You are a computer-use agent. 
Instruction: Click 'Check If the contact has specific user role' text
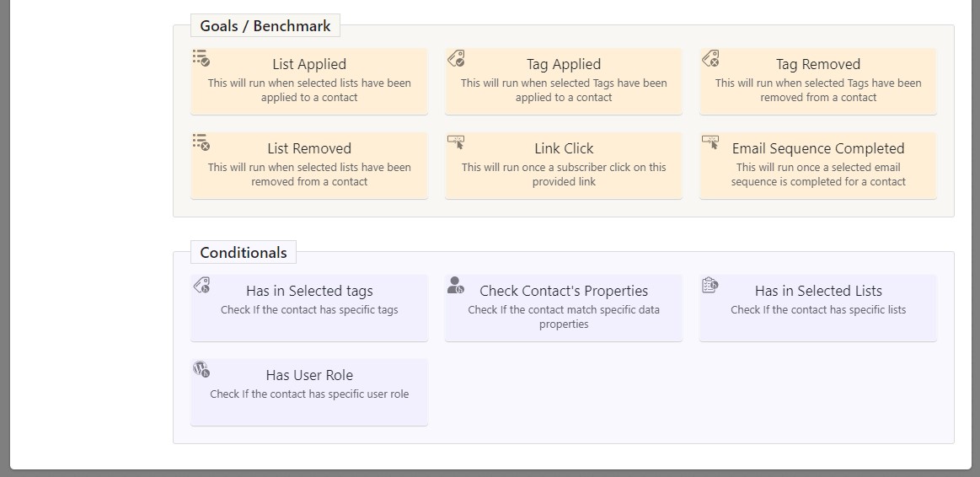click(x=309, y=394)
